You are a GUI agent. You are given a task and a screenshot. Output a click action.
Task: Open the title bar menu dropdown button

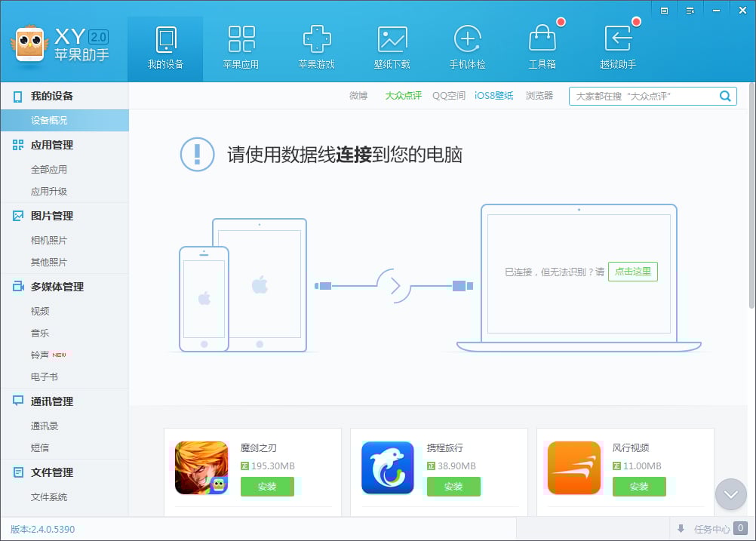(x=690, y=11)
